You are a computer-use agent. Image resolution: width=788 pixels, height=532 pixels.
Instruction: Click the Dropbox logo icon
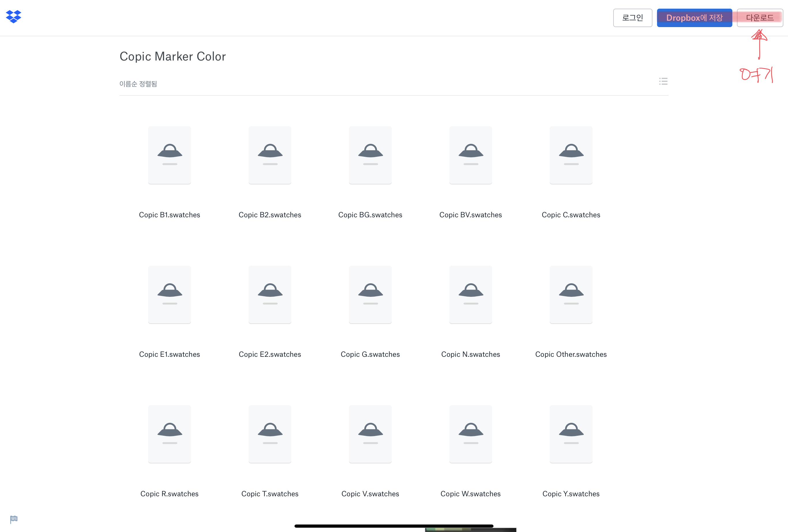[14, 16]
